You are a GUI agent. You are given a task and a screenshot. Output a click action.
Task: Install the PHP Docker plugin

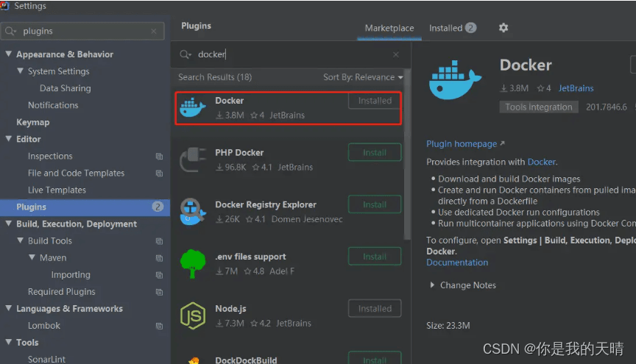[375, 152]
